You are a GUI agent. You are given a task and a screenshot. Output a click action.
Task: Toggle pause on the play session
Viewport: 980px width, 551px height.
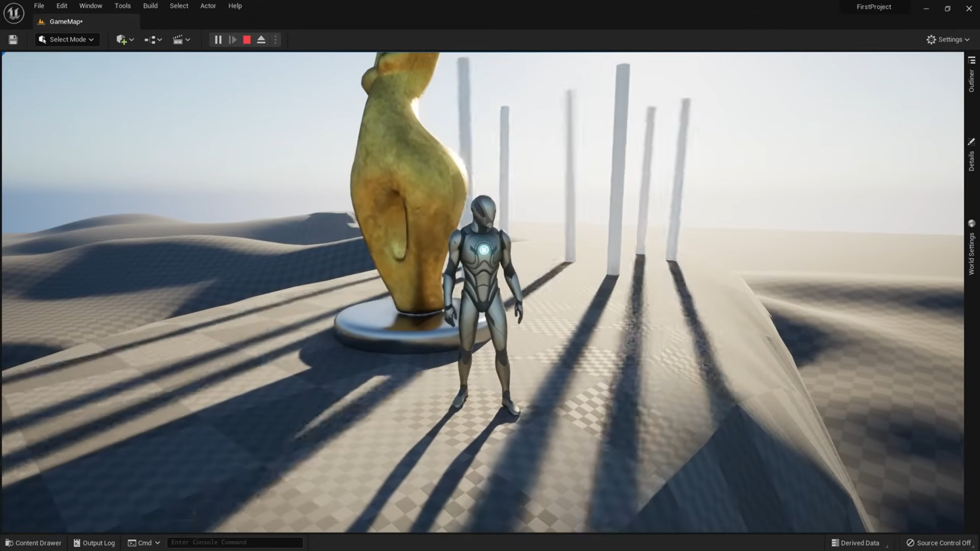218,39
